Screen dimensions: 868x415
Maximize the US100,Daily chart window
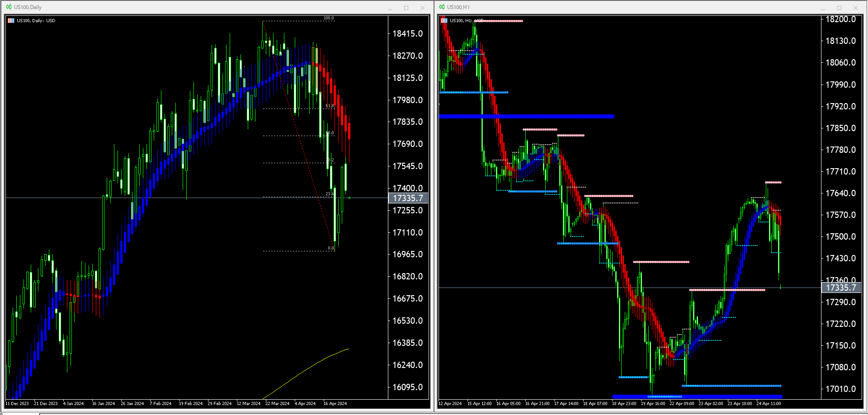406,8
